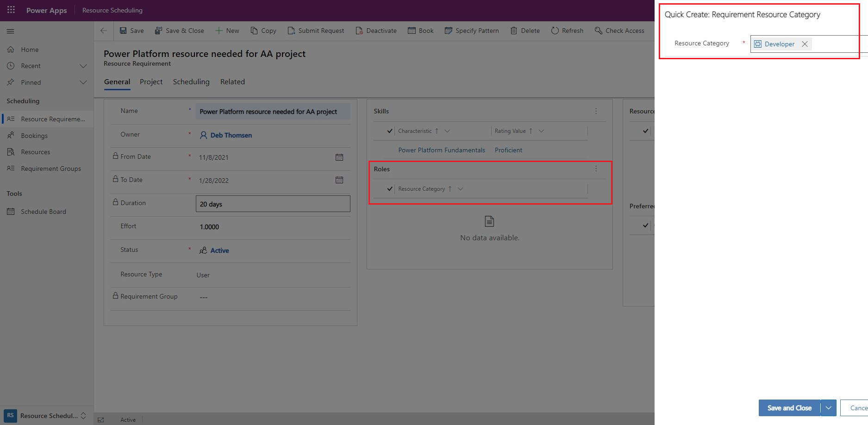Open Power Platform Fundamentals link
Viewport: 868px width, 425px height.
442,150
